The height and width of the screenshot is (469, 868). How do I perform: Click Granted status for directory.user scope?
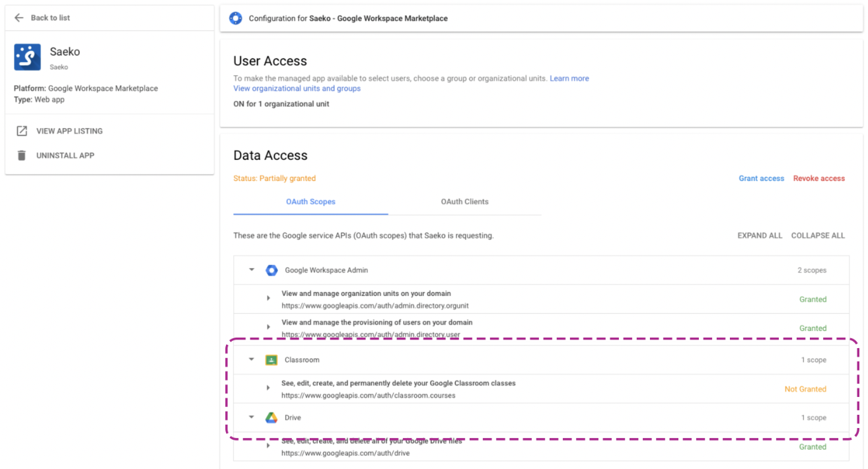click(813, 328)
